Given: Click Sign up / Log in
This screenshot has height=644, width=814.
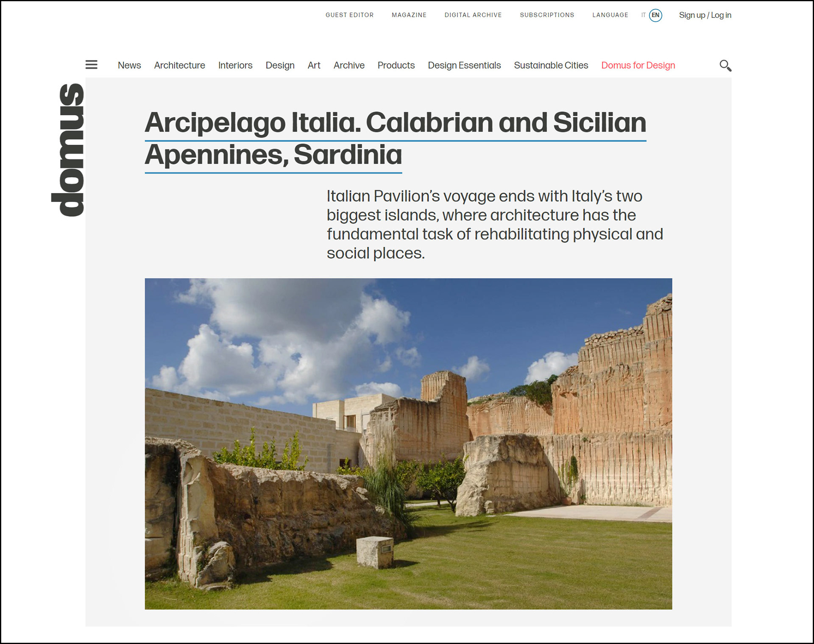Looking at the screenshot, I should click(705, 15).
